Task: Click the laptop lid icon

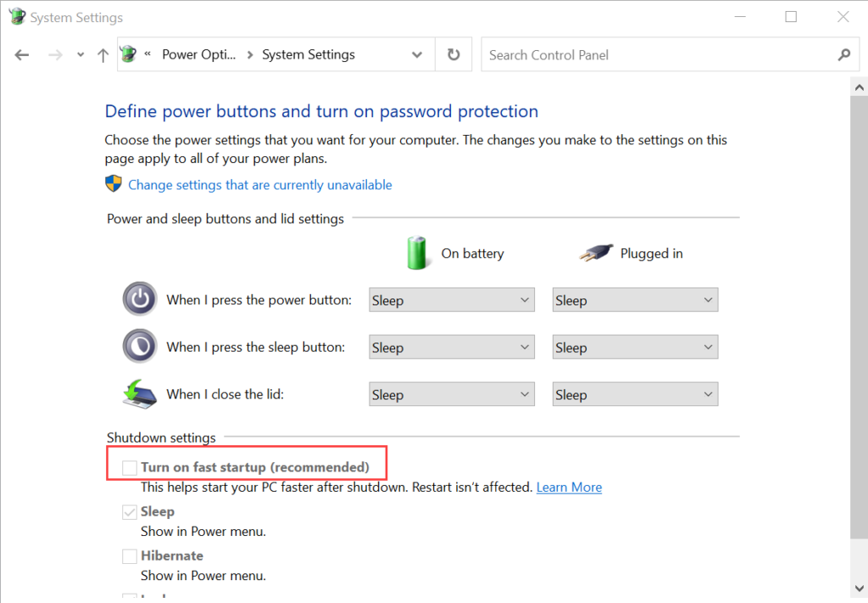Action: point(139,393)
